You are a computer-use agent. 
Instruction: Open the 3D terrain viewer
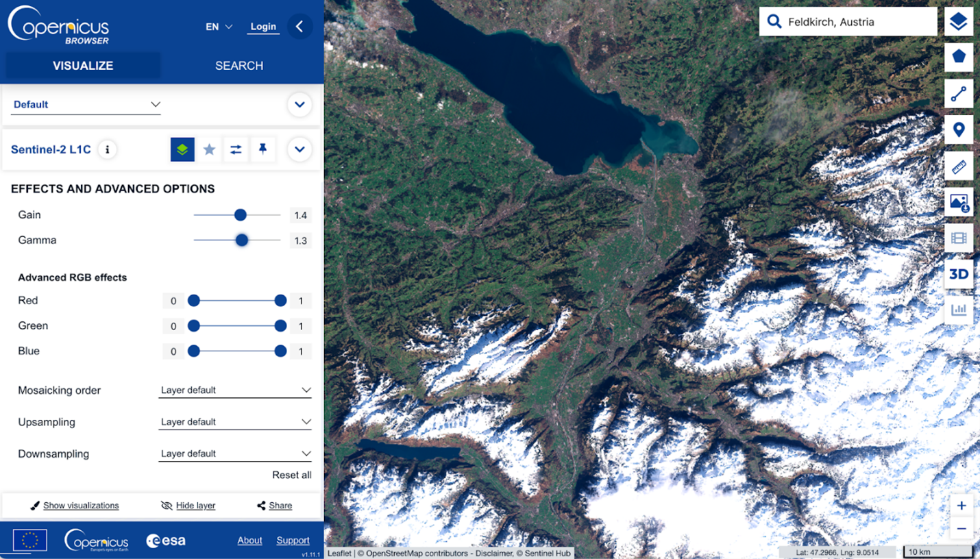click(x=958, y=274)
